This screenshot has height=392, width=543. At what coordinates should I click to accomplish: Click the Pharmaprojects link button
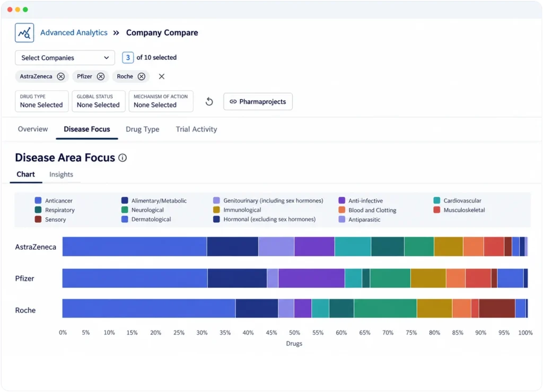click(x=258, y=101)
